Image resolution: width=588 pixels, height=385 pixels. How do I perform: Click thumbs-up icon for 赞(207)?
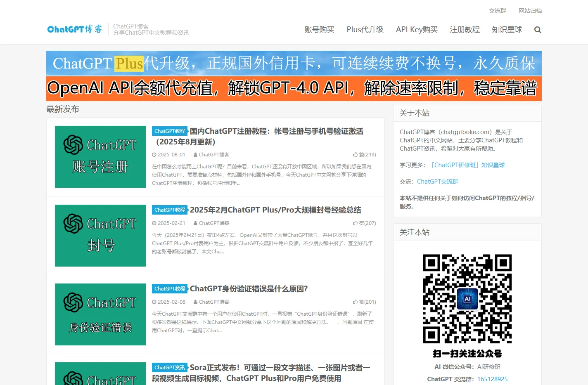(x=355, y=223)
